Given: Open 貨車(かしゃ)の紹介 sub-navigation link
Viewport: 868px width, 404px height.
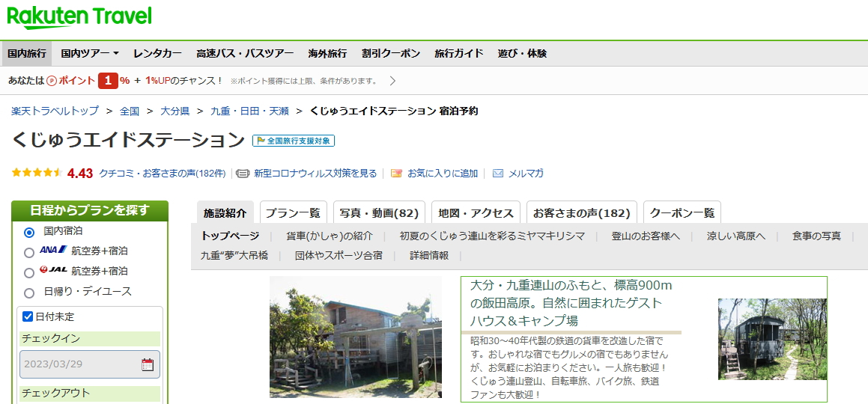Looking at the screenshot, I should click(330, 236).
